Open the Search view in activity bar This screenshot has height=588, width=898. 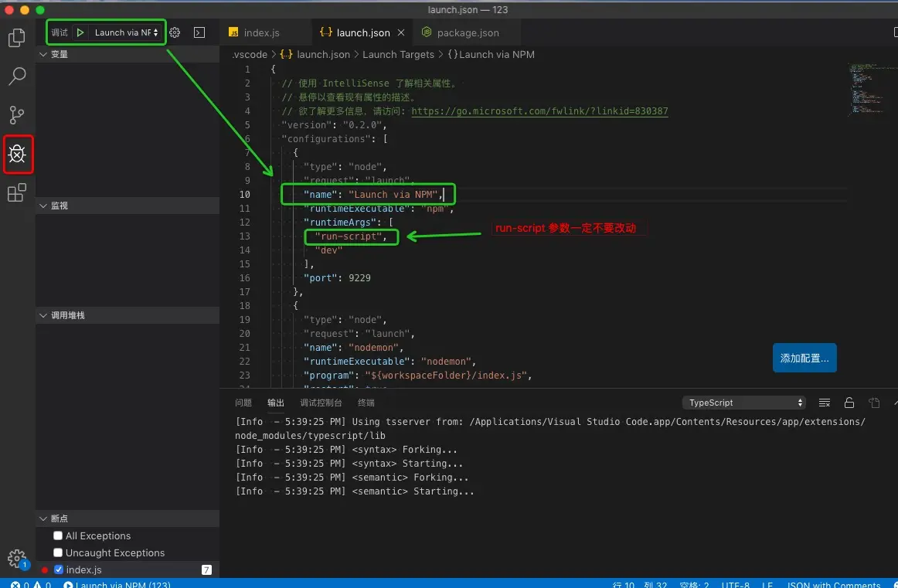pyautogui.click(x=16, y=76)
